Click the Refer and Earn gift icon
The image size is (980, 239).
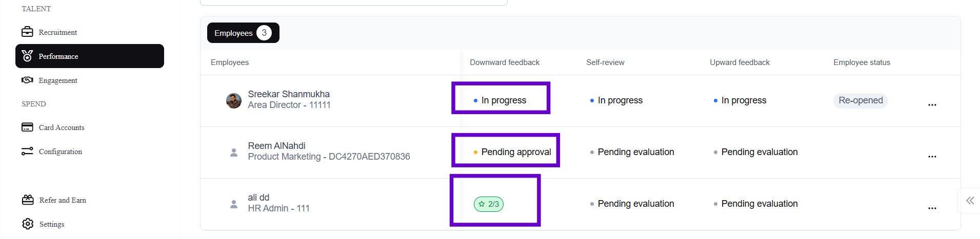click(x=28, y=200)
